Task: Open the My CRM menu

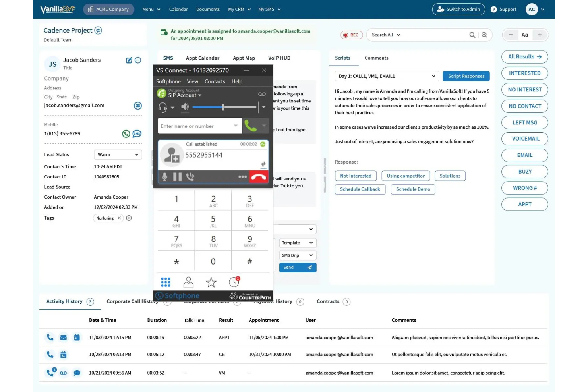Action: pyautogui.click(x=240, y=9)
